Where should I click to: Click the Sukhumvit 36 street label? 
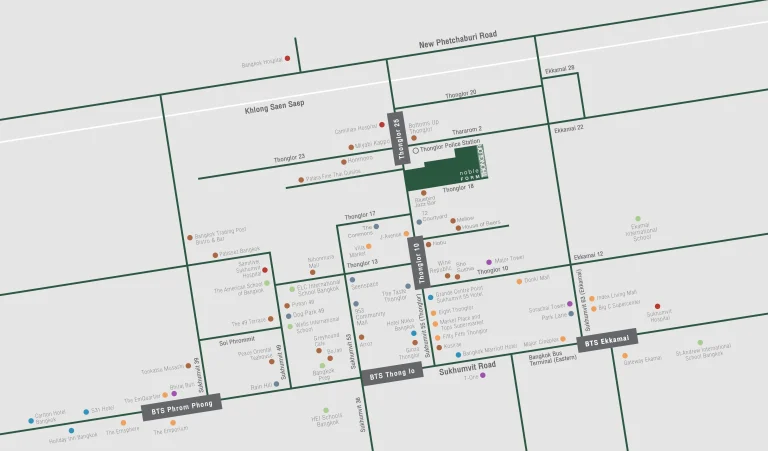[x=360, y=414]
